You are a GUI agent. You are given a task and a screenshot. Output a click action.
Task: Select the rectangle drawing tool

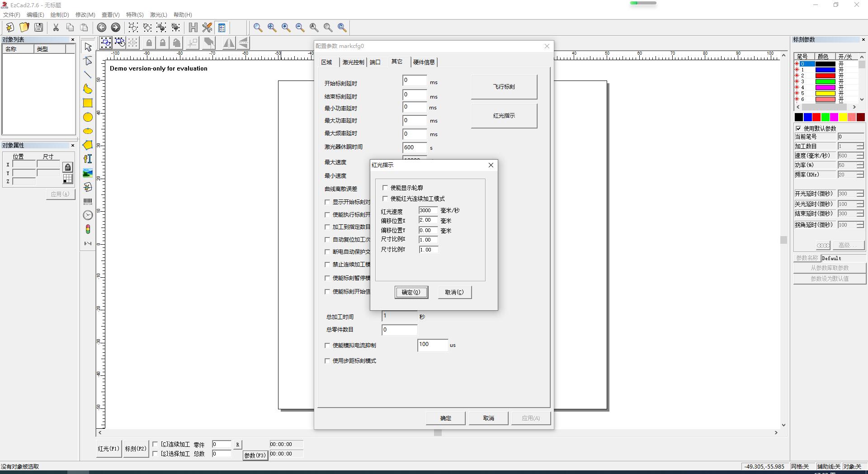pyautogui.click(x=88, y=103)
